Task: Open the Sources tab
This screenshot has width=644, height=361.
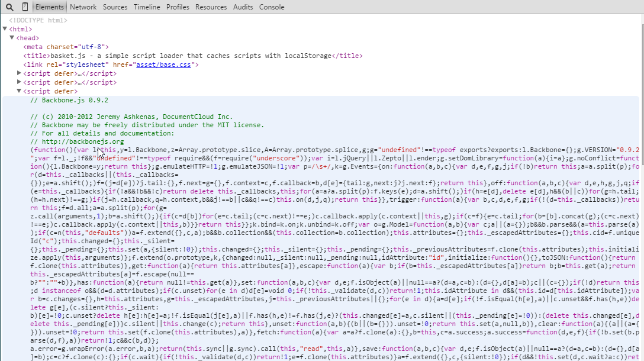Action: point(115,7)
